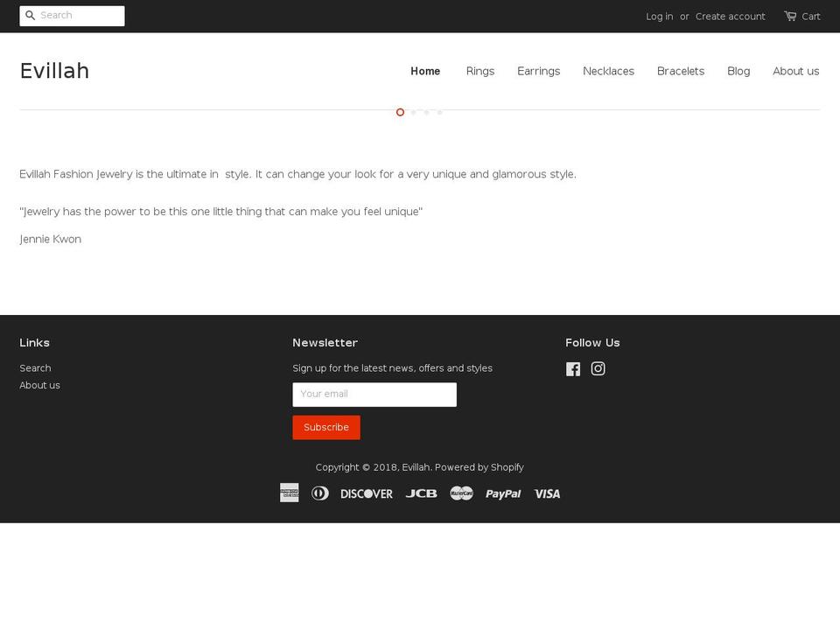This screenshot has width=840, height=630.
Task: Click the Newsletter footer heading
Action: pos(325,343)
